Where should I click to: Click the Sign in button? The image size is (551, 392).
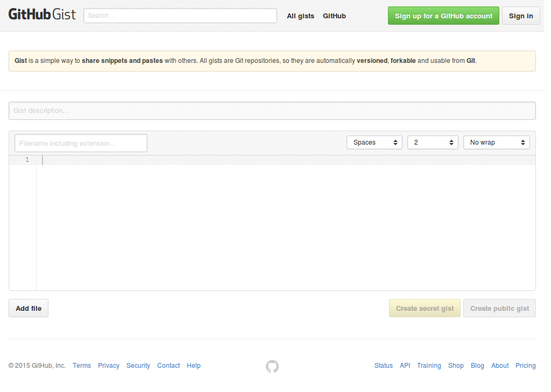[521, 16]
